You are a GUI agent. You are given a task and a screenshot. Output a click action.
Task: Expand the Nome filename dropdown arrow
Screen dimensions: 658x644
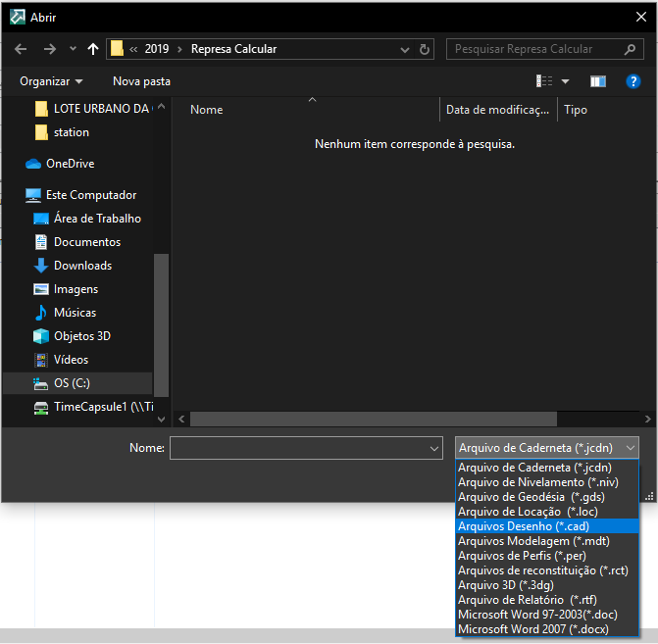point(434,448)
